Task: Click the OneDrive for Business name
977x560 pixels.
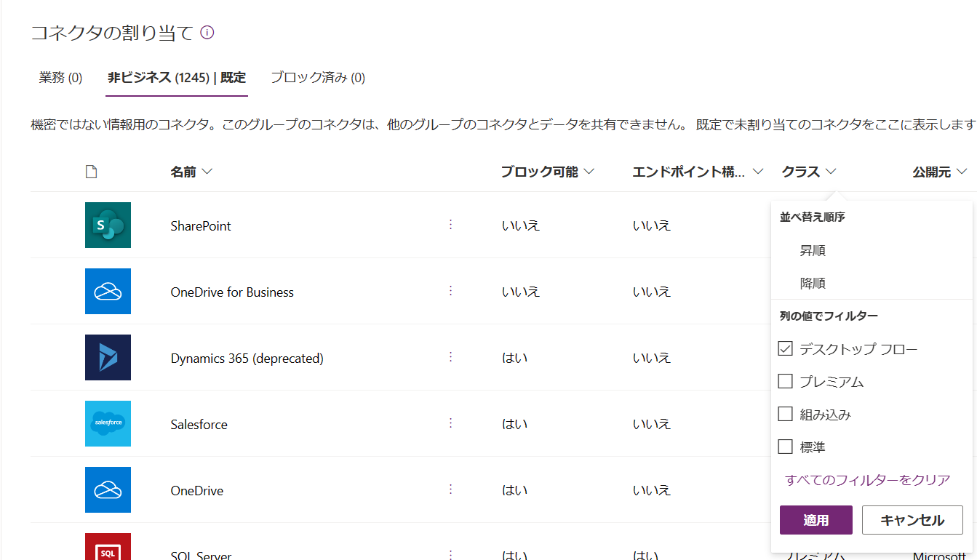Action: (232, 292)
